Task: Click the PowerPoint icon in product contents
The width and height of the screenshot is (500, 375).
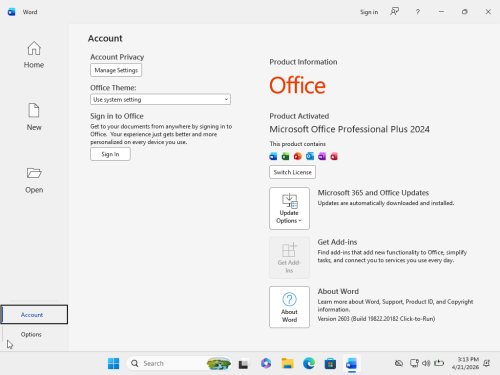Action: pos(298,156)
